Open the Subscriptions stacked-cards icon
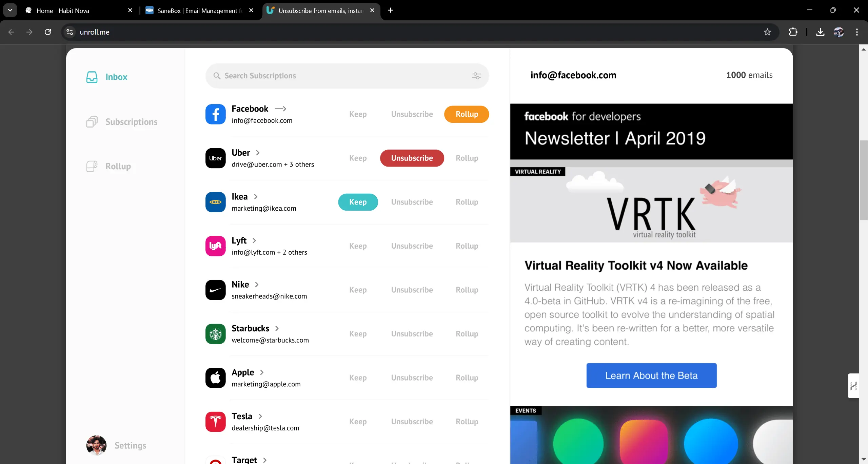This screenshot has height=464, width=868. click(x=92, y=122)
